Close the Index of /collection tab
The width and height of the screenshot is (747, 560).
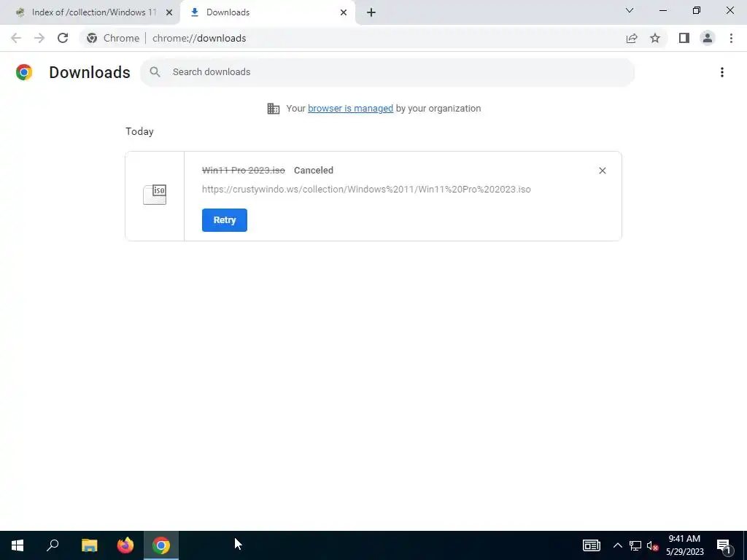coord(169,12)
